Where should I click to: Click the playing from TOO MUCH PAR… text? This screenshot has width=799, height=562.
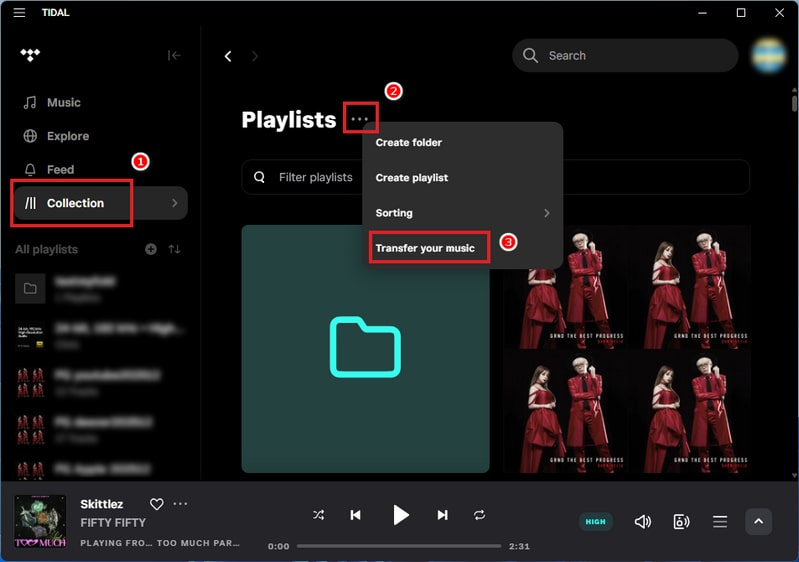click(159, 543)
